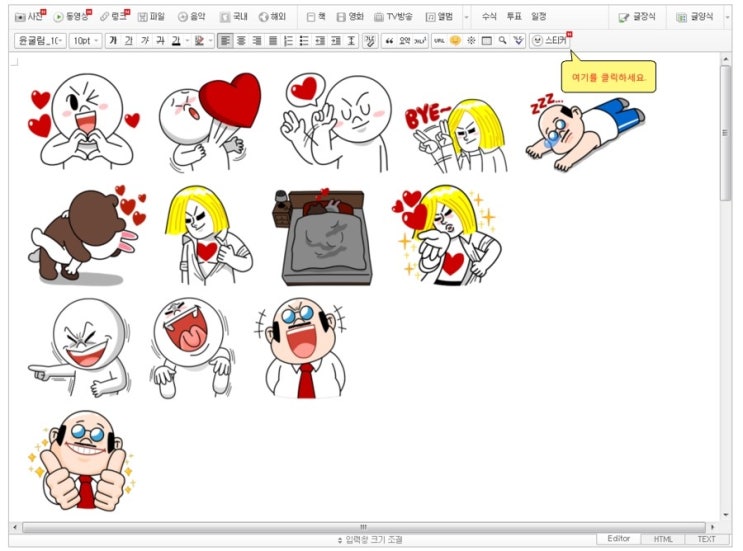Click the 갱 icon beside line spacing

click(x=370, y=41)
